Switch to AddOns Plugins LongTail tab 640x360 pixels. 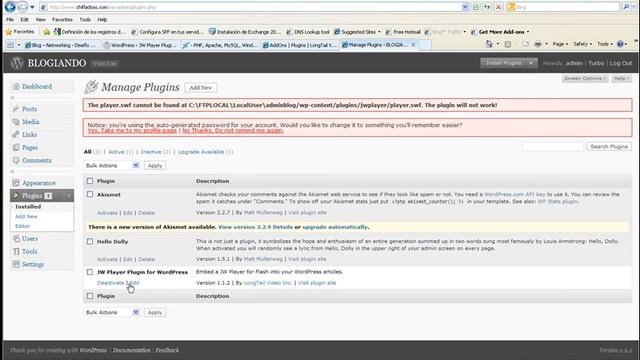(300, 45)
